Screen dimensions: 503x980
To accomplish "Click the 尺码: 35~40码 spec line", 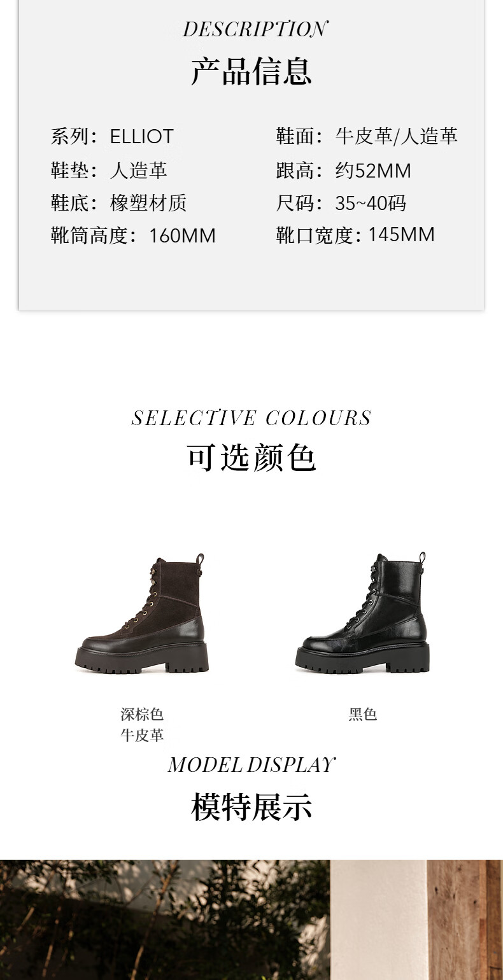I will click(x=341, y=203).
